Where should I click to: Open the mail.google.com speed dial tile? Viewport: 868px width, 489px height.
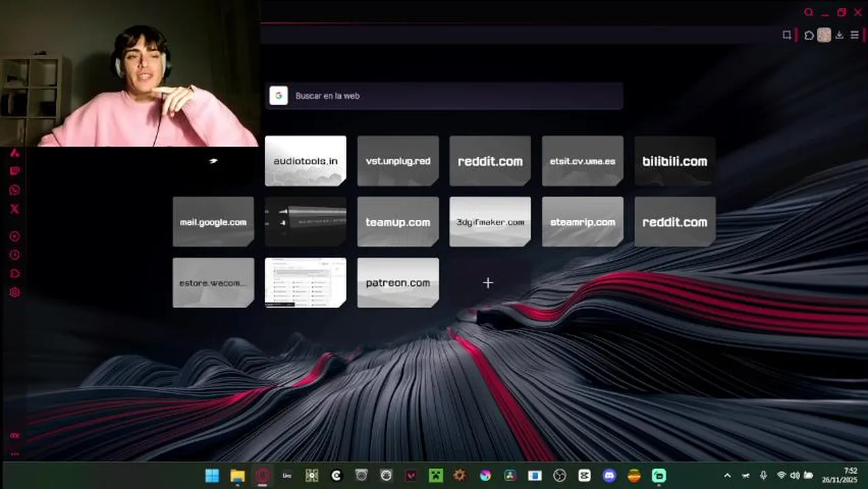point(213,221)
